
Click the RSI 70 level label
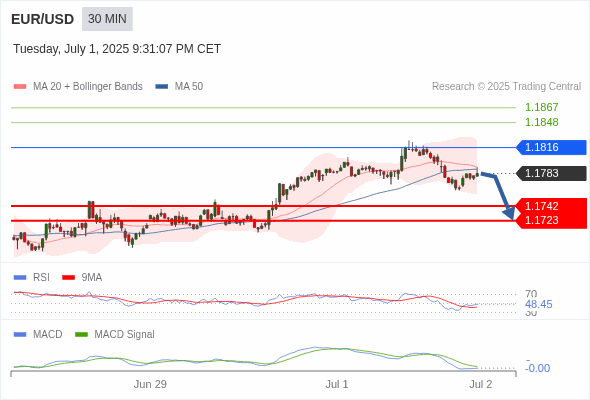pyautogui.click(x=531, y=294)
